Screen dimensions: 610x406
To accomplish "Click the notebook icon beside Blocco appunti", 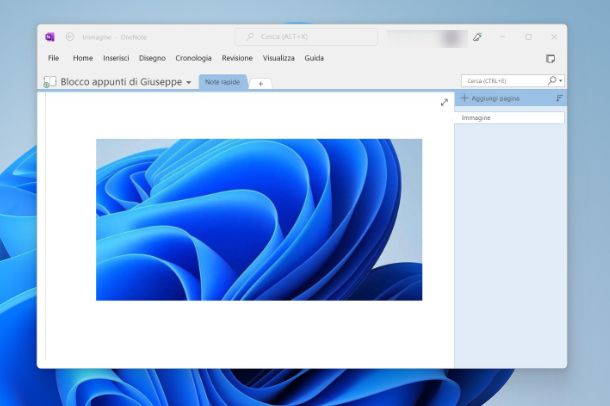I will coord(50,82).
